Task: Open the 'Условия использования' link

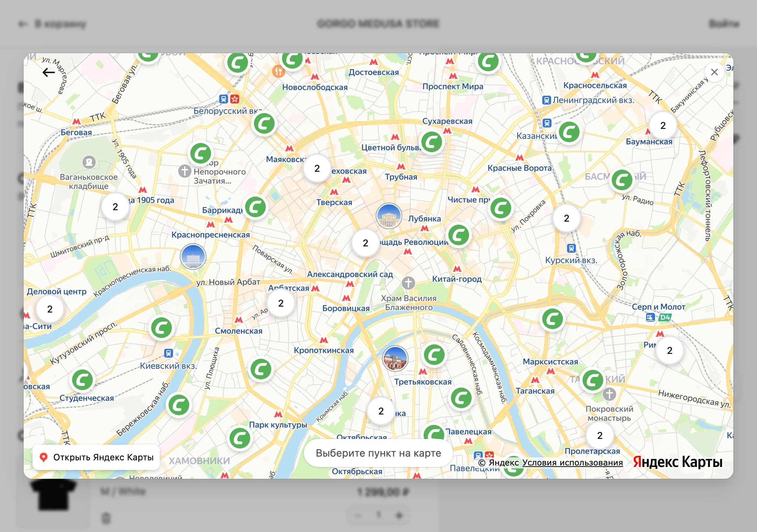Action: pos(573,463)
